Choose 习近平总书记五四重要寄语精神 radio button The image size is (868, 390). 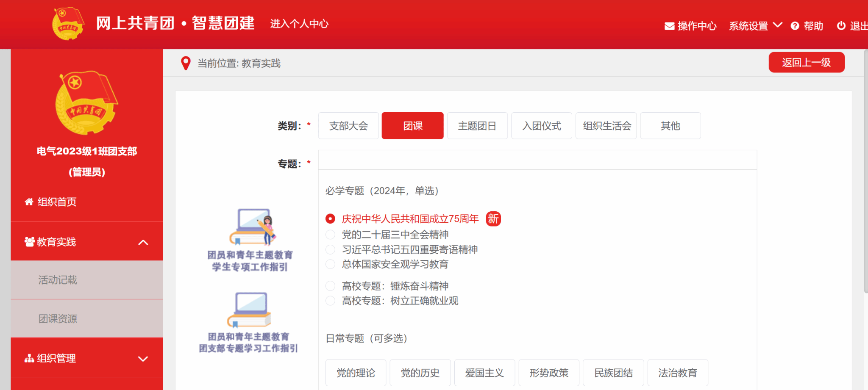point(330,249)
